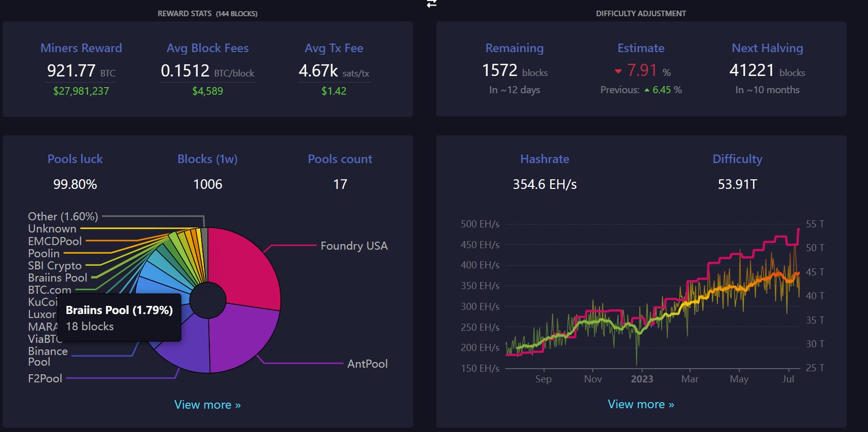Open View more under the hashrate chart
868x432 pixels.
[641, 404]
